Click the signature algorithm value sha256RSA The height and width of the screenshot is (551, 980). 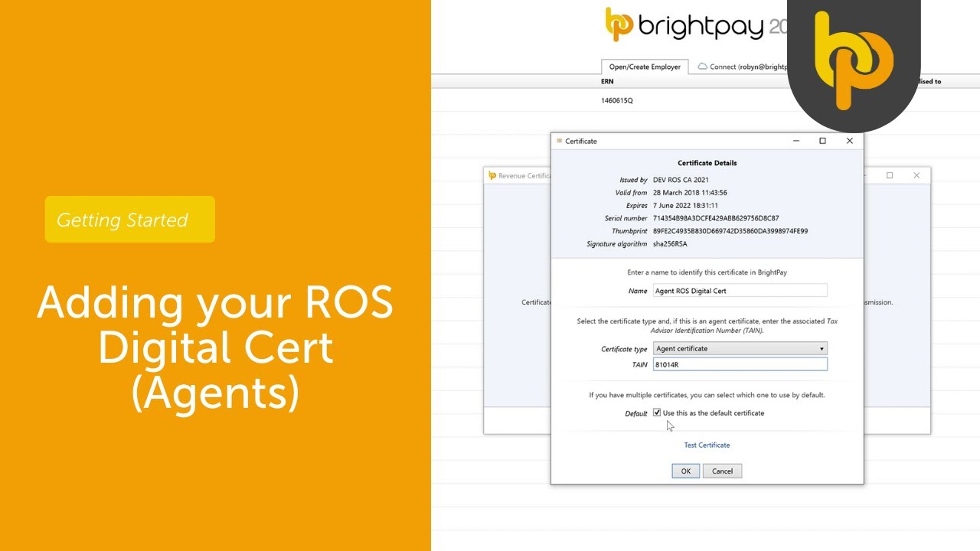(670, 244)
